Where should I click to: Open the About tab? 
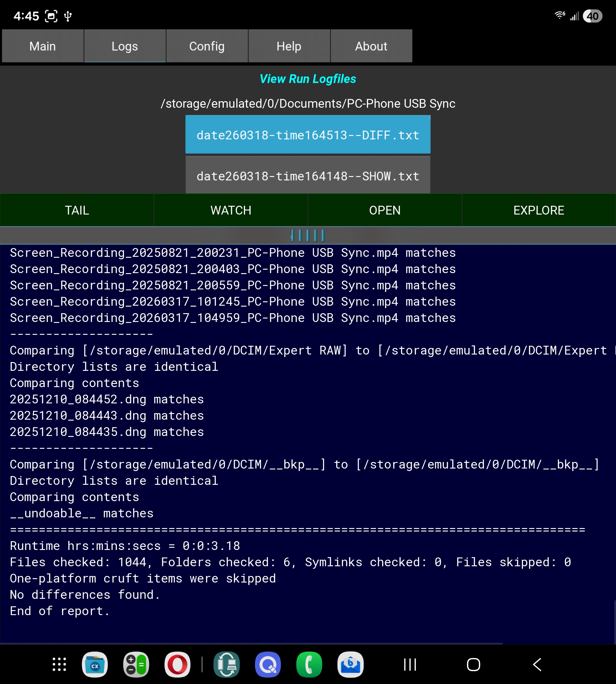371,46
